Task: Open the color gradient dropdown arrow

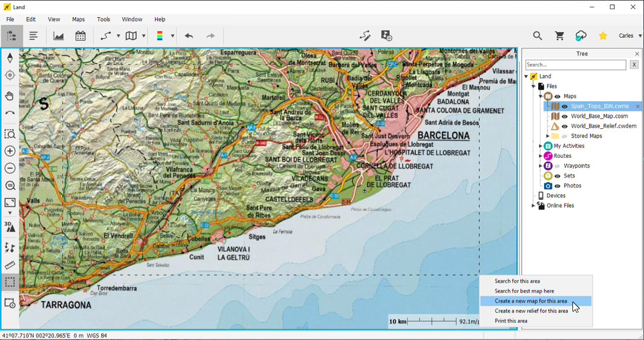Action: point(173,36)
